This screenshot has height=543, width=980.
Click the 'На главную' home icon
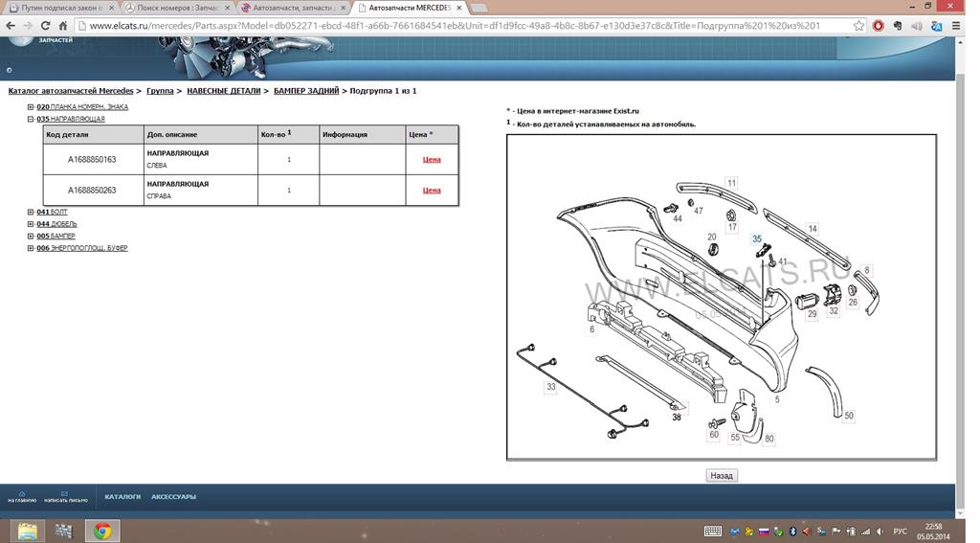(21, 496)
